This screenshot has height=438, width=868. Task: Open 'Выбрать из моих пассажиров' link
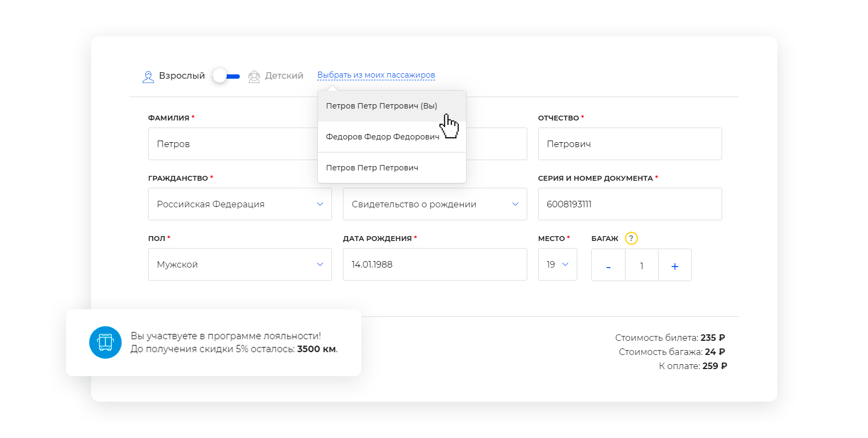376,75
